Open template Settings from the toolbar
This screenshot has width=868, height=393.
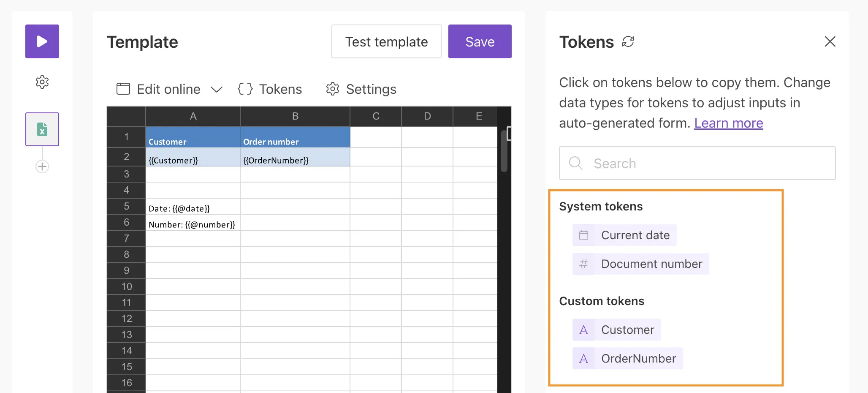[361, 89]
